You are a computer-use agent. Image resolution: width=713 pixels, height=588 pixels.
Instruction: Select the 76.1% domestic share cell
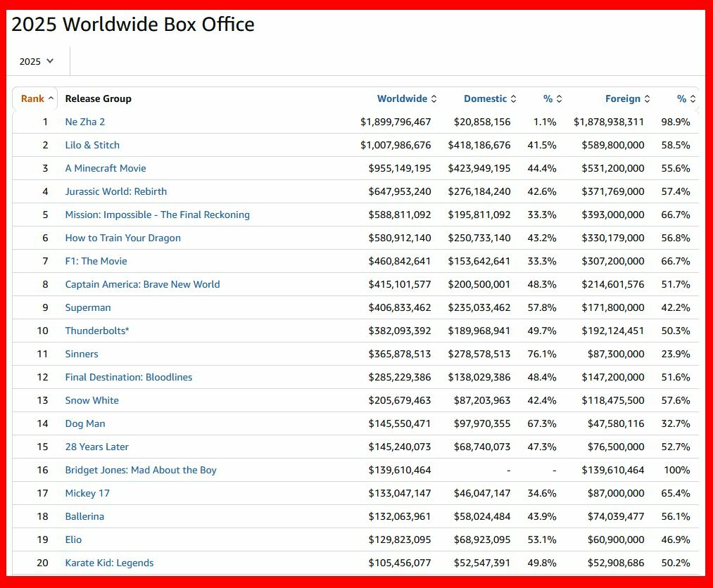(542, 354)
